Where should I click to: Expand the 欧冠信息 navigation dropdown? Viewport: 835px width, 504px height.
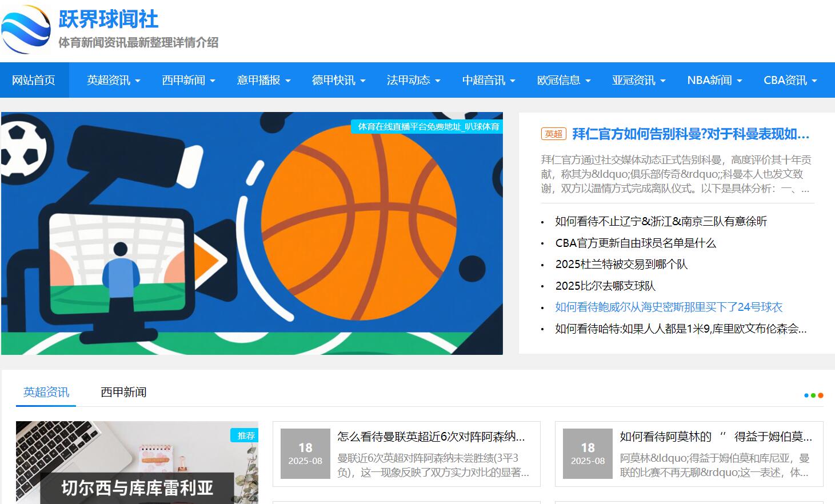(x=564, y=80)
